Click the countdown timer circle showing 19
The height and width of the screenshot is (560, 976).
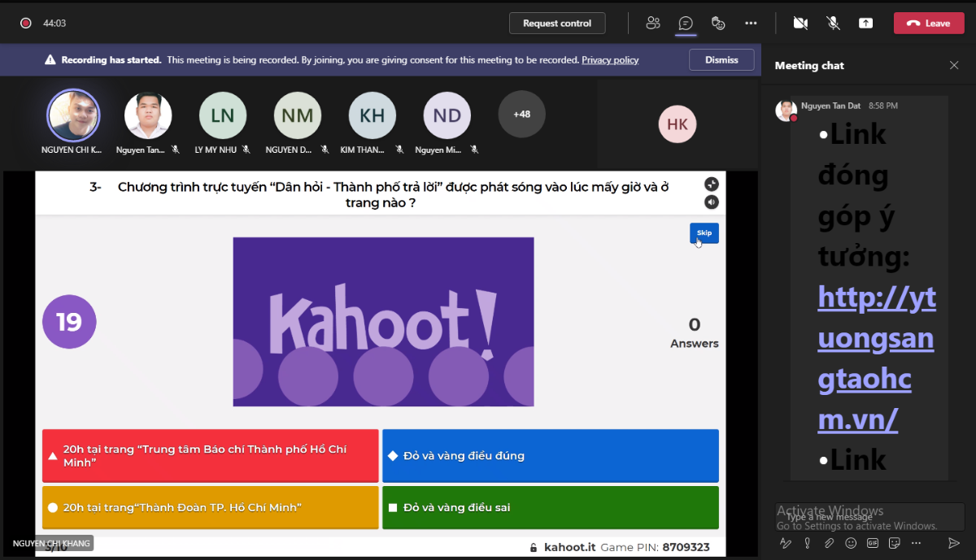click(x=69, y=322)
